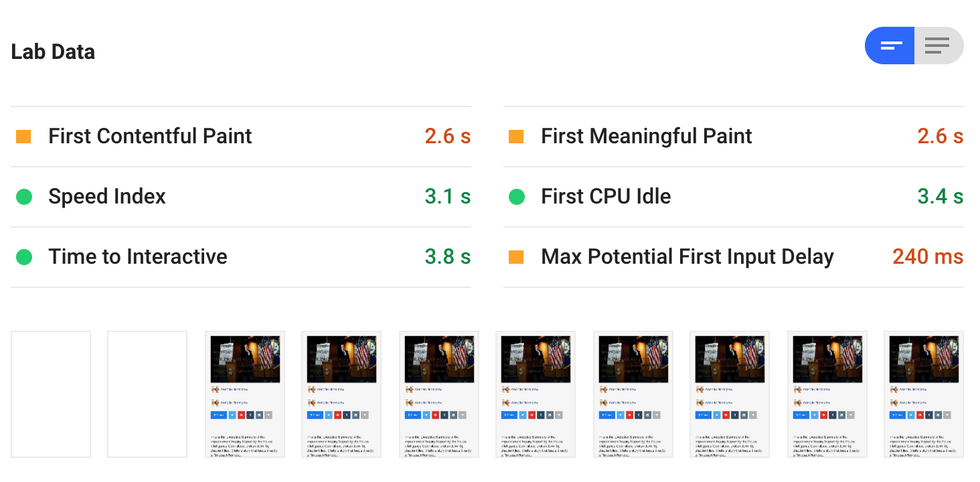Click the Lab Data section heading
Image resolution: width=980 pixels, height=482 pixels.
pyautogui.click(x=53, y=52)
